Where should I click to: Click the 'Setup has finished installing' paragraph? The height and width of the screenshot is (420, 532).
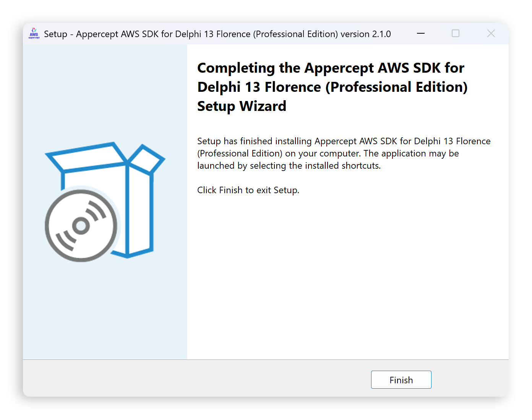pyautogui.click(x=344, y=153)
